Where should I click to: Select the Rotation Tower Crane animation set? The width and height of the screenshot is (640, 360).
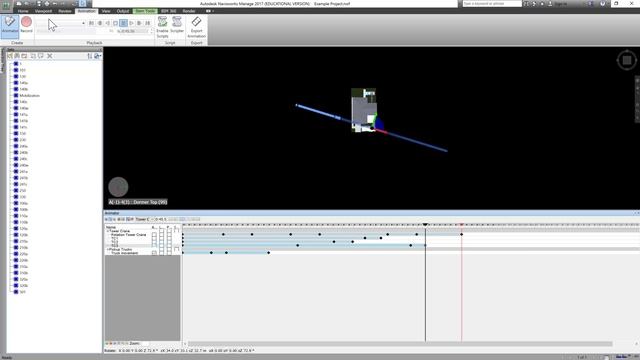click(x=128, y=235)
